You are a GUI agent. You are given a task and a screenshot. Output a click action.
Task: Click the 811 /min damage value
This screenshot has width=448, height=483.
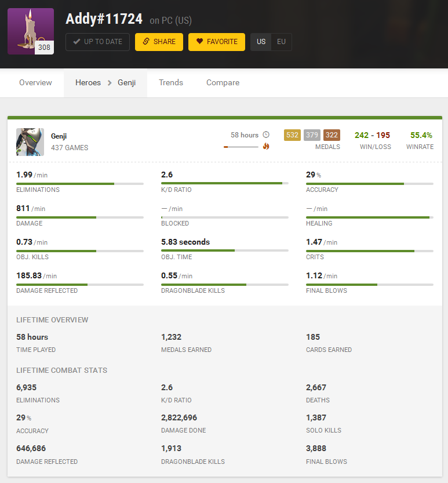pos(31,209)
